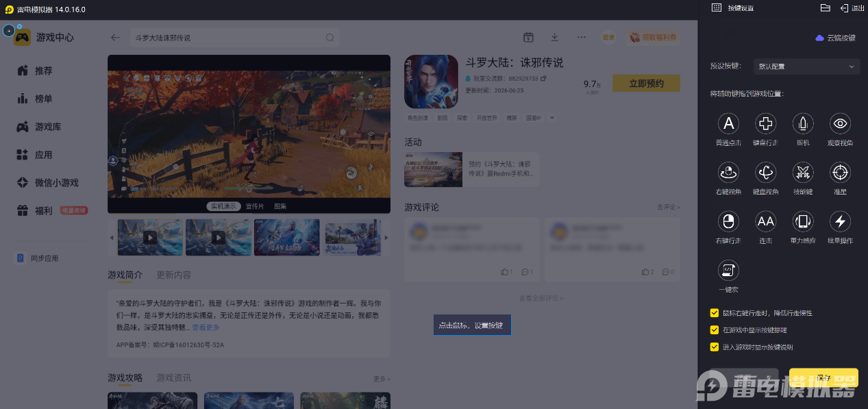The width and height of the screenshot is (868, 409).
Task: Select the 重力感应 gravity sensor tool
Action: tap(803, 221)
